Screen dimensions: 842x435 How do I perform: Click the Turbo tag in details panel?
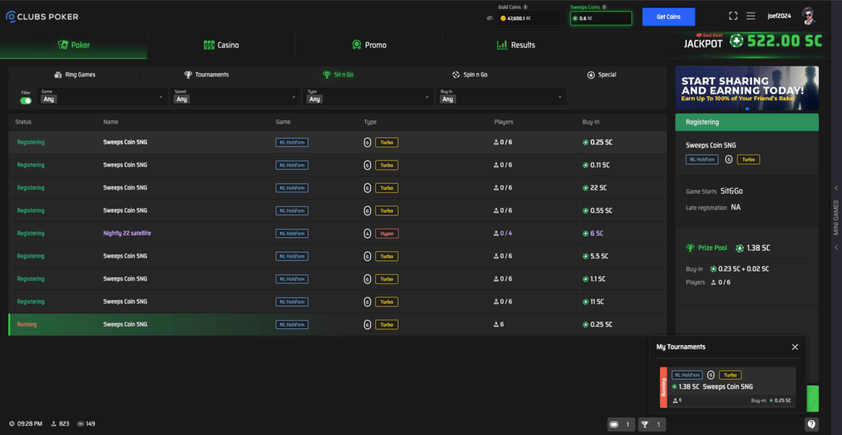(749, 160)
